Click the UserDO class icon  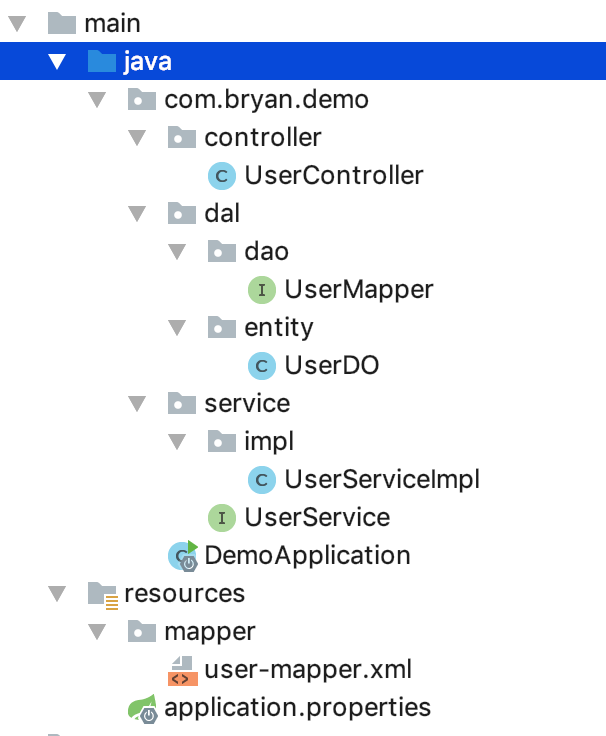coord(261,366)
